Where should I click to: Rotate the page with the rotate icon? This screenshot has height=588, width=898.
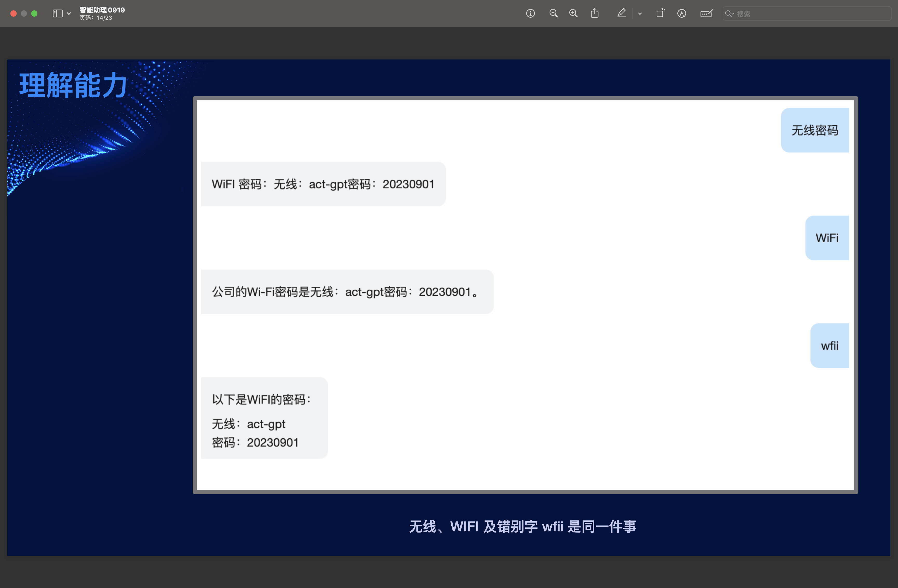pos(660,14)
